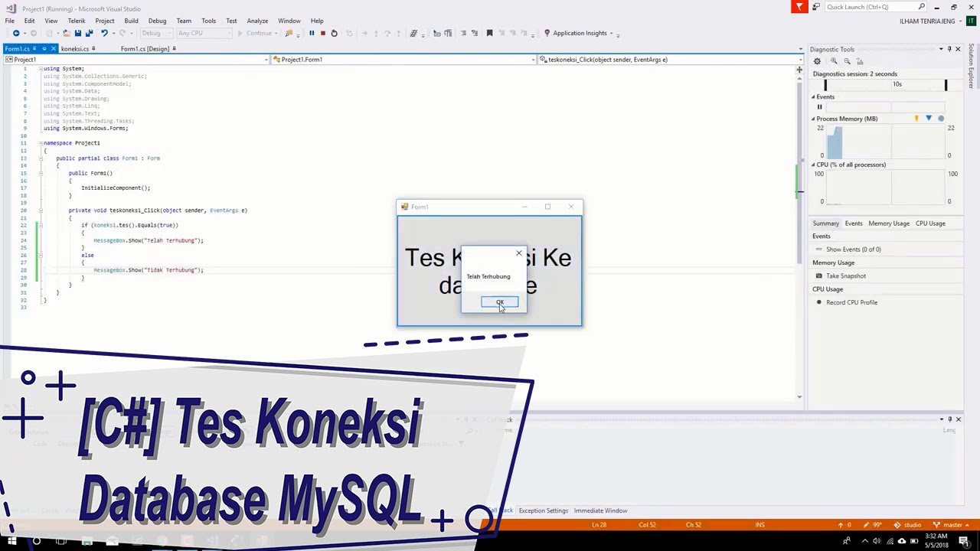Open Diagnostic Tools settings gear

pyautogui.click(x=817, y=61)
